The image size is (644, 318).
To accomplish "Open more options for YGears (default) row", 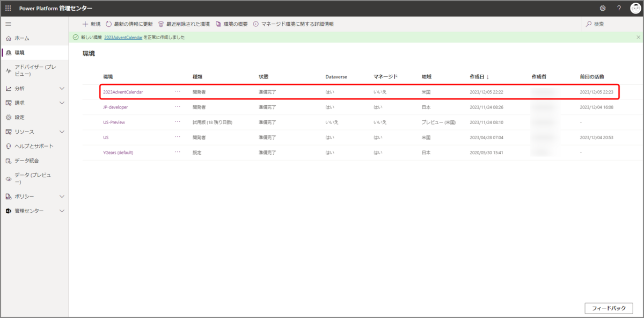I will (x=178, y=151).
